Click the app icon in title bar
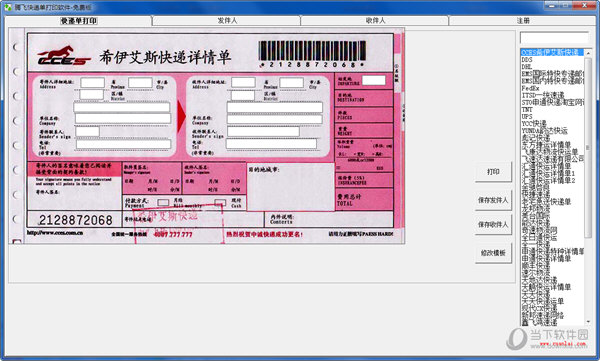The height and width of the screenshot is (361, 600). coord(8,7)
